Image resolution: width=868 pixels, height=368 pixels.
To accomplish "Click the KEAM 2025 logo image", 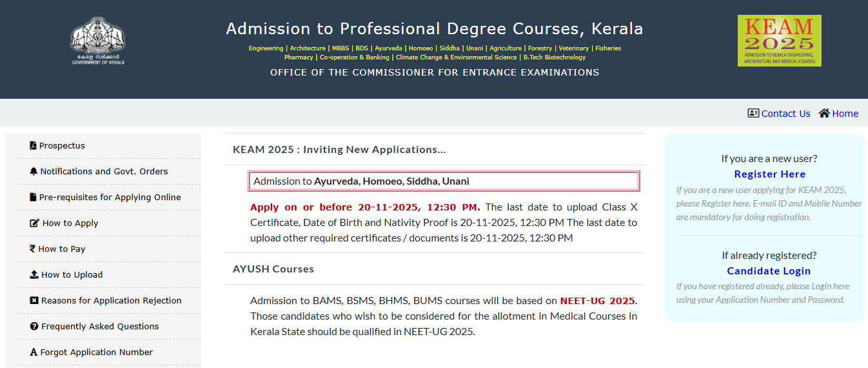I will pos(779,41).
